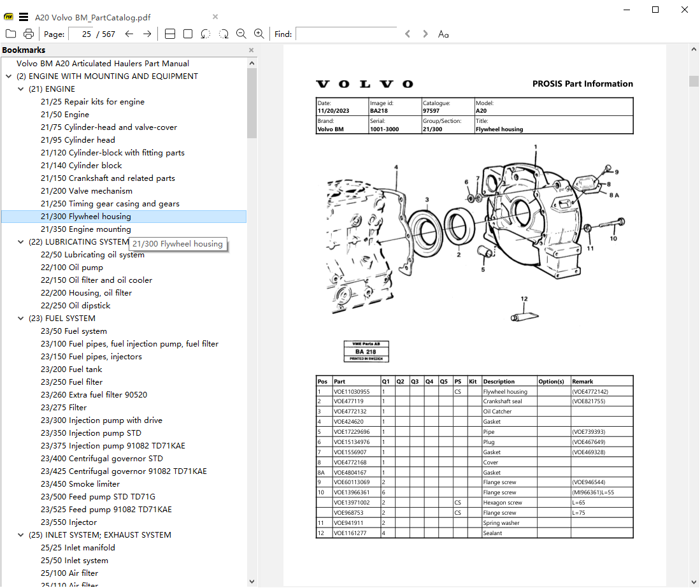Select the fit single page icon
Screen dimensions: 700x588
tap(188, 34)
